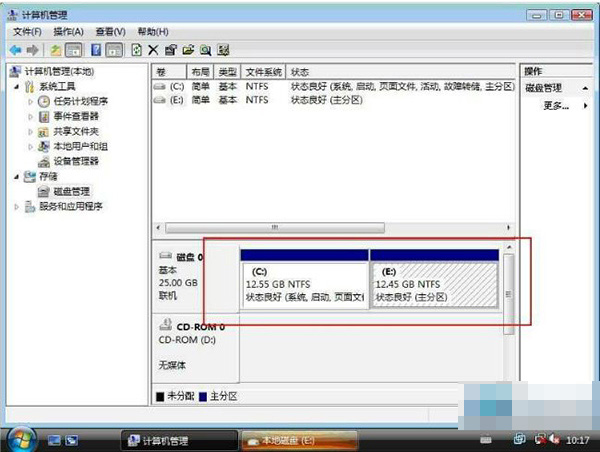The height and width of the screenshot is (452, 600).
Task: Click the help icon in toolbar
Action: tap(97, 49)
